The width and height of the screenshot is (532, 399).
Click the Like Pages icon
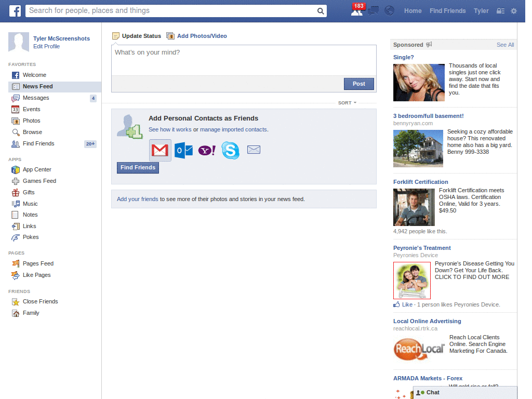[x=16, y=275]
